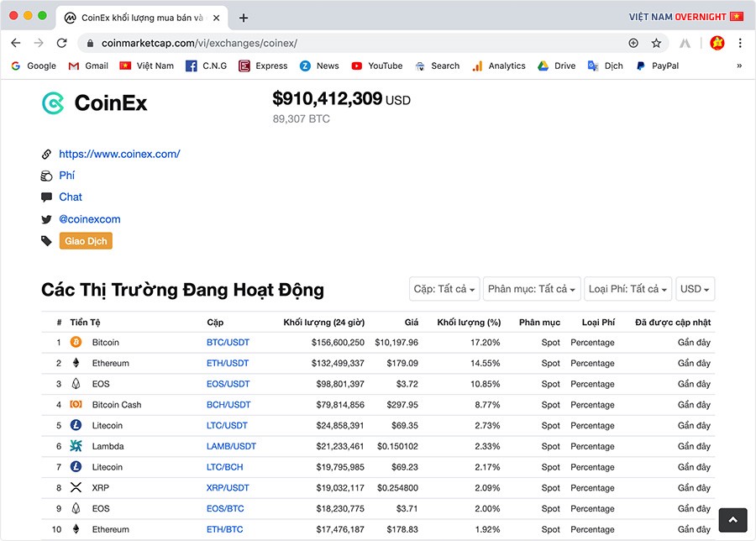Expand the Phân mục: Tất cả dropdown

click(532, 289)
